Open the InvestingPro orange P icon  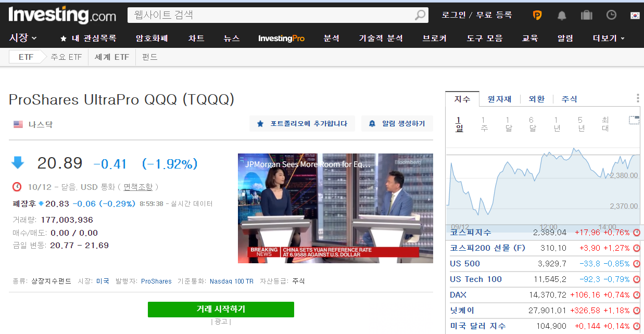(537, 15)
